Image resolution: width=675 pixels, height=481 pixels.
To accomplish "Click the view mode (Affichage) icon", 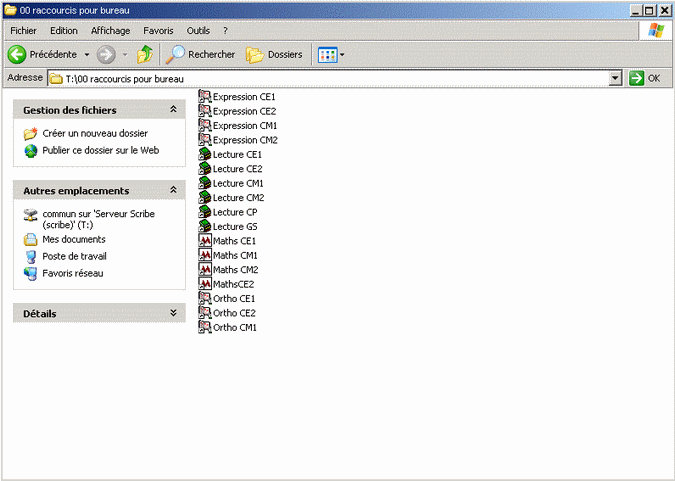I will point(328,55).
